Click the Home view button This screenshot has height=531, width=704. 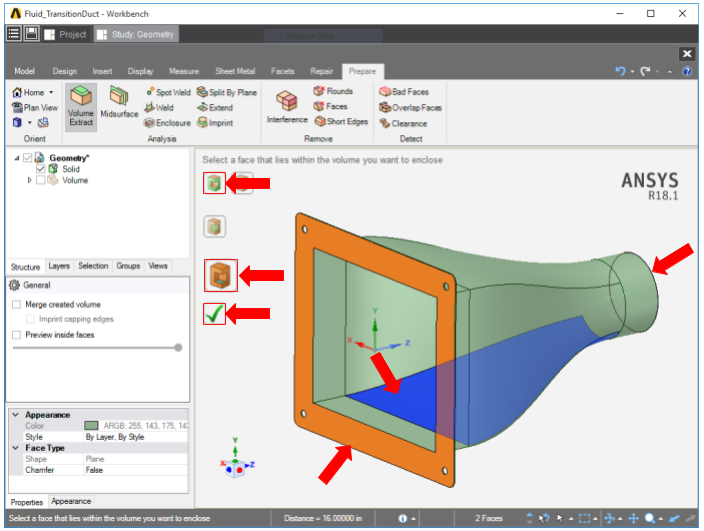click(x=29, y=92)
